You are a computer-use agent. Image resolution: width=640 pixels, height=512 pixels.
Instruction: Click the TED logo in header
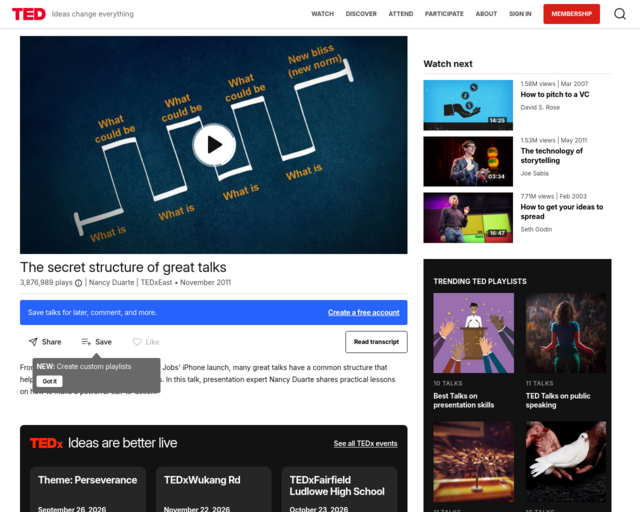(29, 14)
